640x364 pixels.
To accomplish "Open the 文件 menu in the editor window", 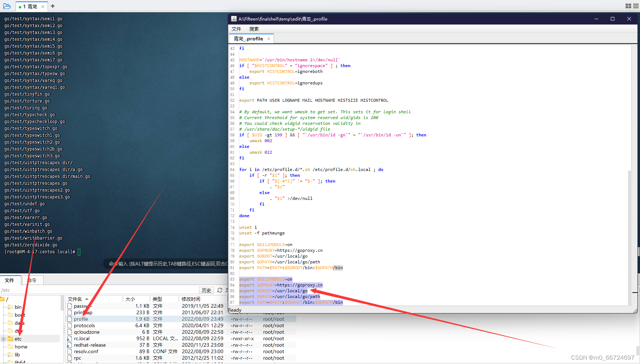I will click(236, 29).
